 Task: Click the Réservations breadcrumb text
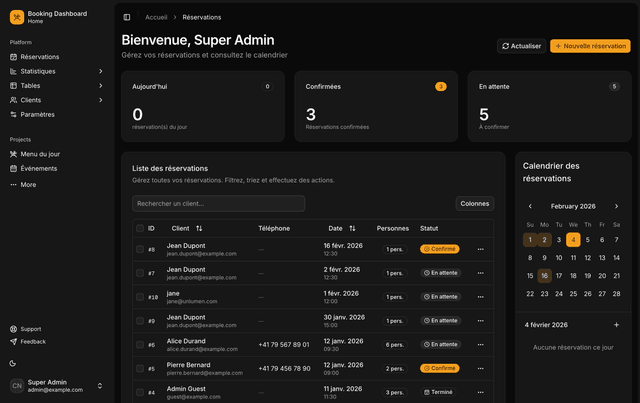coord(202,17)
